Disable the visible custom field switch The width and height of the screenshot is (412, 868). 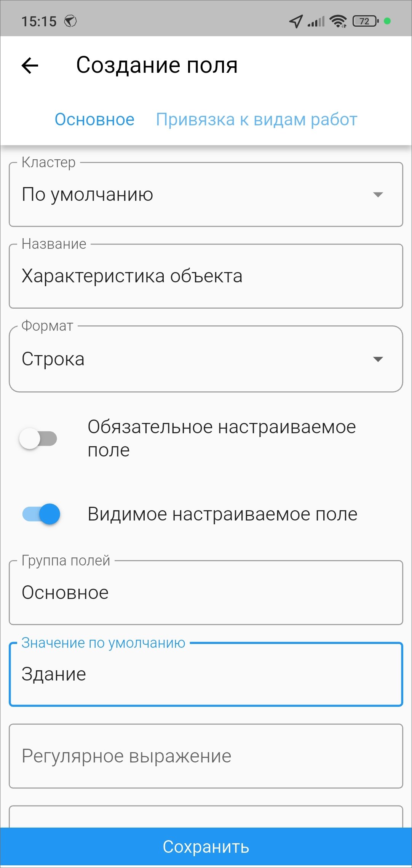pyautogui.click(x=42, y=514)
